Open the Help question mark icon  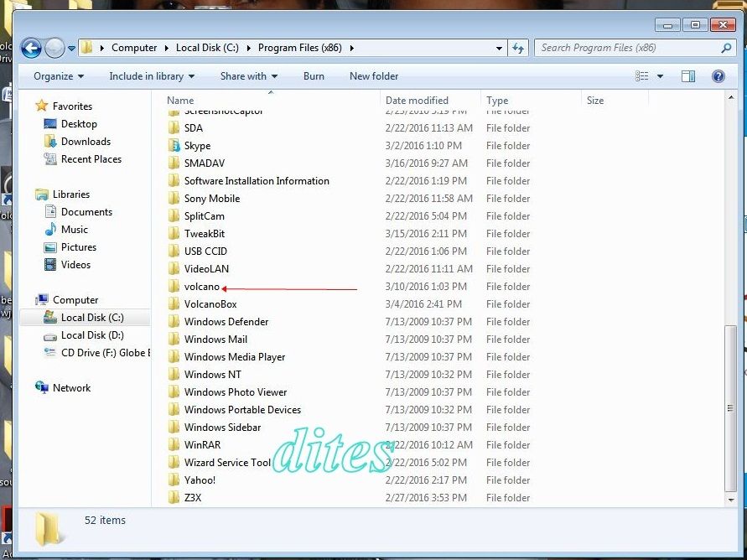click(x=718, y=76)
